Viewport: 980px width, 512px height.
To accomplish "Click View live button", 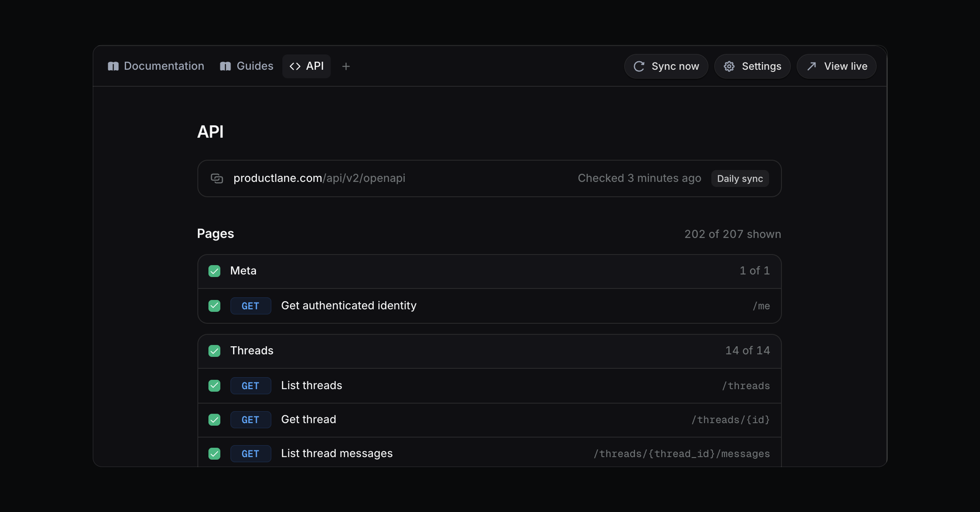I will pos(836,66).
